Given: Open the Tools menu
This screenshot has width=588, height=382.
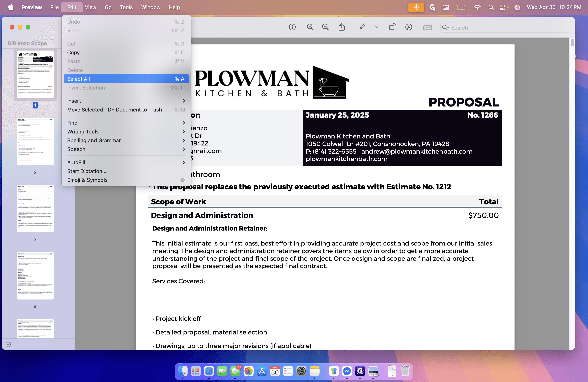Looking at the screenshot, I should point(126,7).
